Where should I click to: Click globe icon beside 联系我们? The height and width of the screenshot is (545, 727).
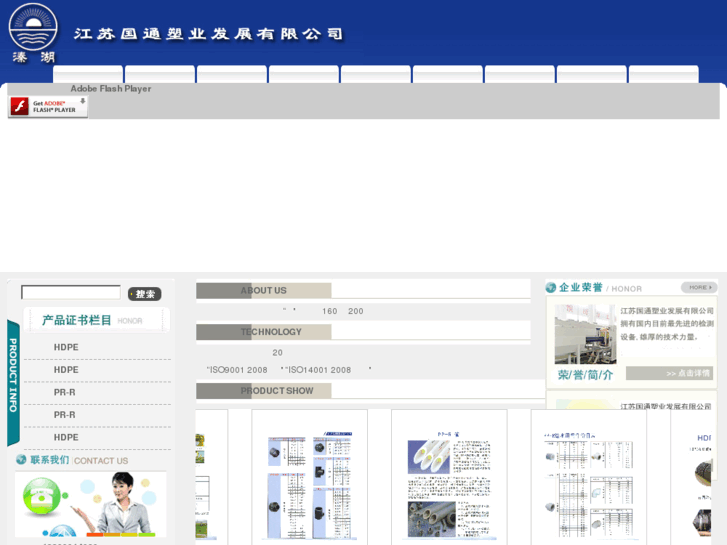21,460
